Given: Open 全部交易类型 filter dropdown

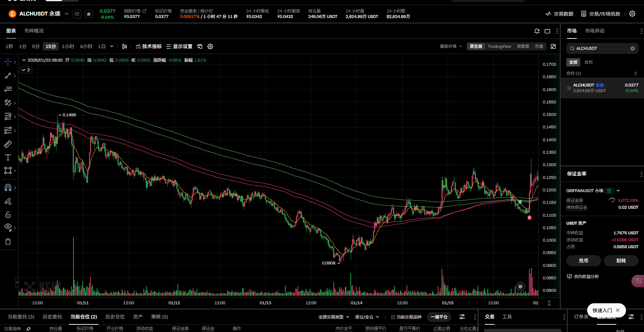Looking at the screenshot, I should click(x=334, y=317).
